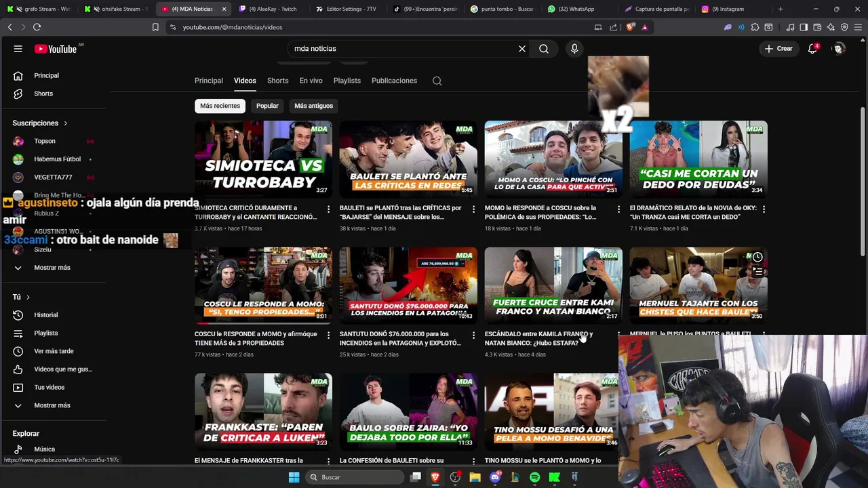This screenshot has height=488, width=868.
Task: Open Brave Wallet icon
Action: 817,27
